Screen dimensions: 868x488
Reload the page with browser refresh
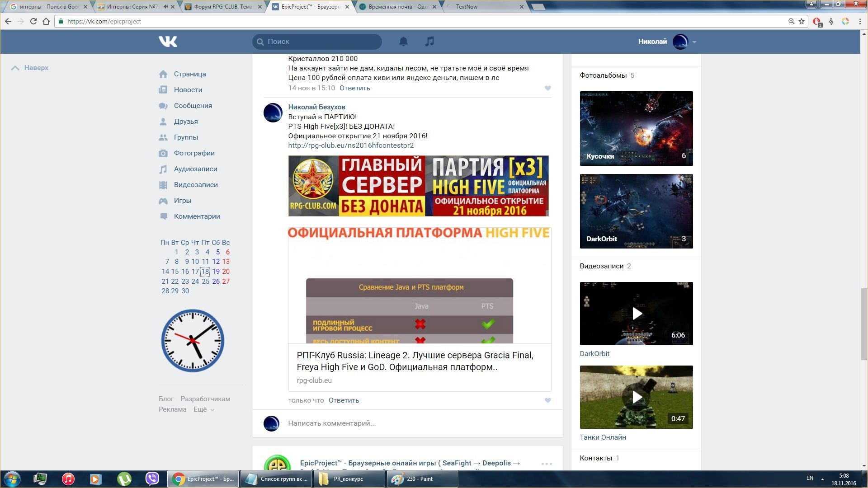(33, 21)
